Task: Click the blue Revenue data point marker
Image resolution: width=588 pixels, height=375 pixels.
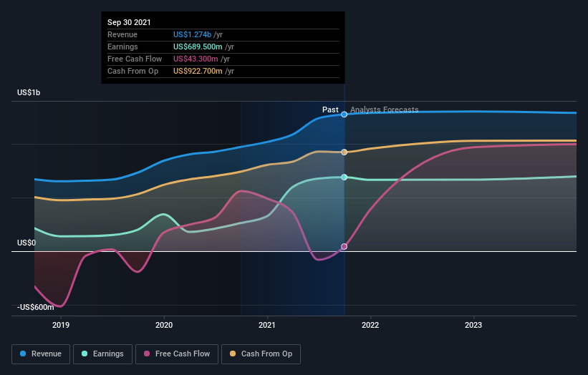Action: click(x=344, y=115)
